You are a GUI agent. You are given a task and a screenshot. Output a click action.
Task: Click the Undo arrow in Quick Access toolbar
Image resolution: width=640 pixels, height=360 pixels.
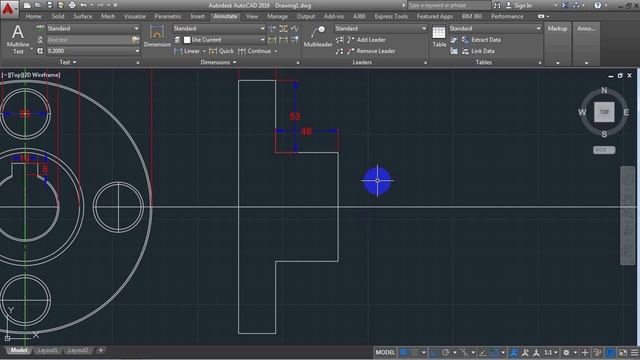click(84, 5)
